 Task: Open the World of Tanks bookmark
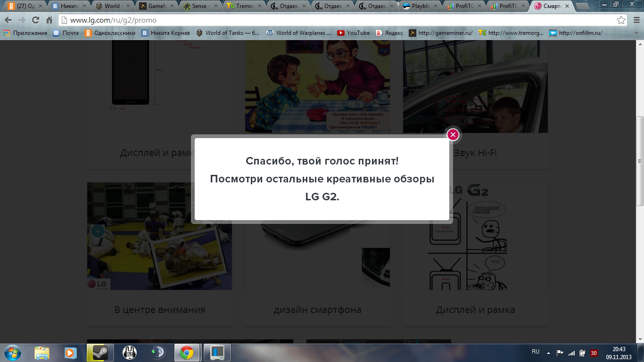point(228,33)
